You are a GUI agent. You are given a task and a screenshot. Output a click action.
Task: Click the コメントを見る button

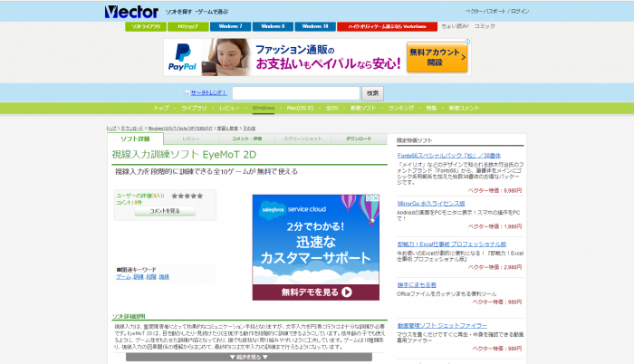coord(164,211)
